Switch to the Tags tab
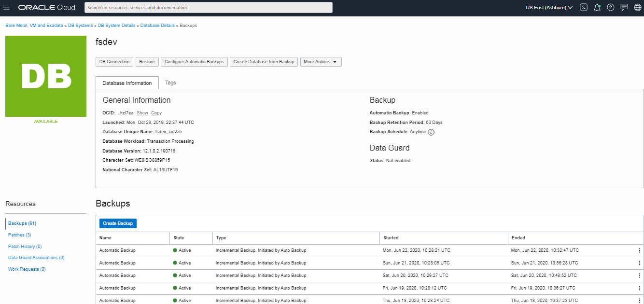The image size is (644, 304). tap(170, 83)
